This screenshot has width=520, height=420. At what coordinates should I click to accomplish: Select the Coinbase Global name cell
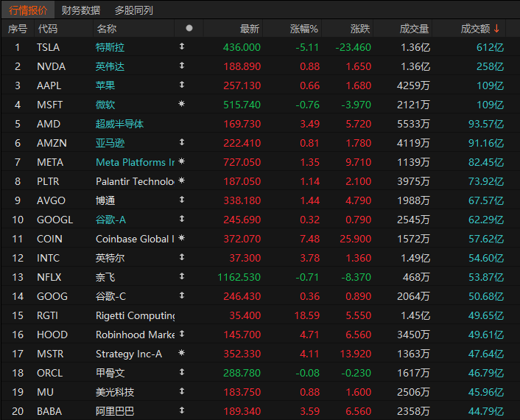click(x=135, y=239)
